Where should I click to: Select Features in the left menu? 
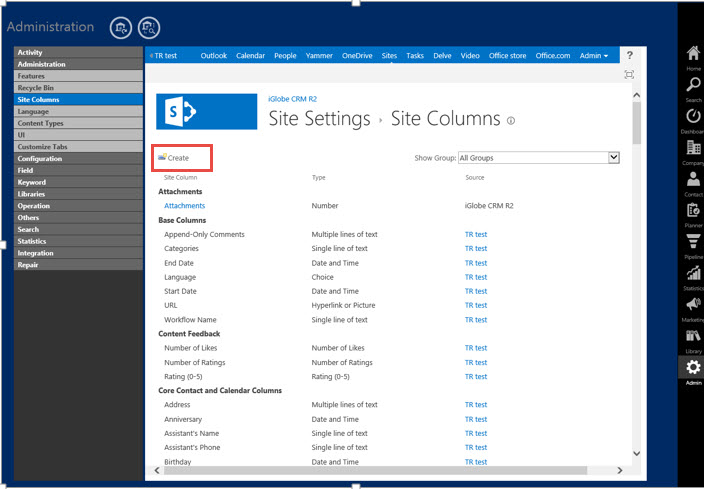click(x=78, y=76)
